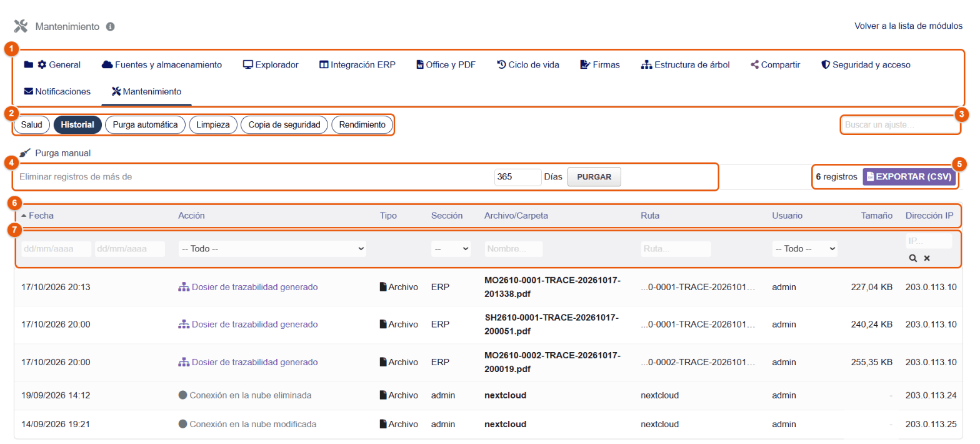The height and width of the screenshot is (444, 980).
Task: Select file name MO2610-0001-TRACE-20261017-201338.pdf
Action: coord(552,287)
